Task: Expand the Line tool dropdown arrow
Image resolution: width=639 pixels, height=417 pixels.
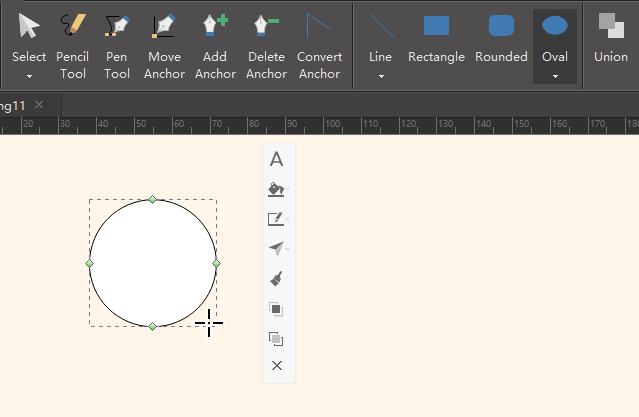Action: pos(380,75)
